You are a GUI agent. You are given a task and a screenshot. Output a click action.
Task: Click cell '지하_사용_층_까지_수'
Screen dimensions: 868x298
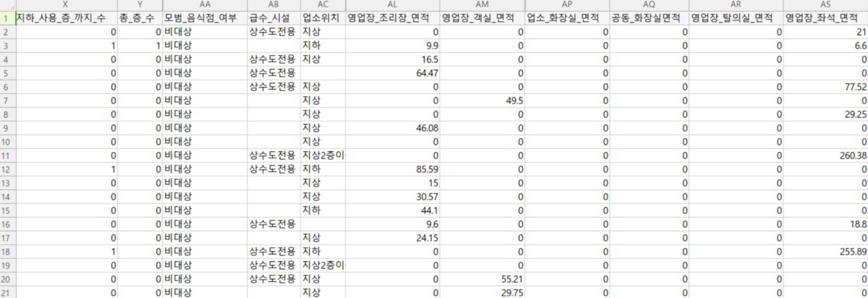coord(66,18)
